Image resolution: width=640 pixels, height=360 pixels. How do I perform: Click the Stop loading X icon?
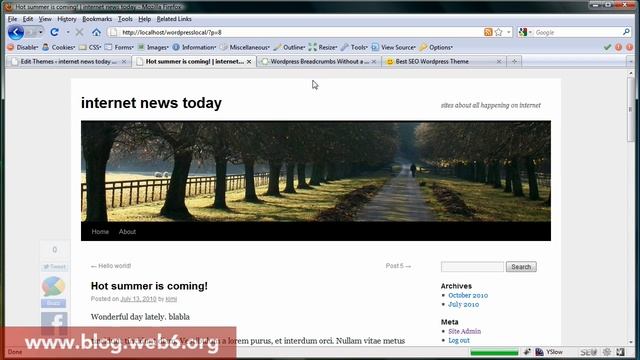pyautogui.click(x=80, y=32)
